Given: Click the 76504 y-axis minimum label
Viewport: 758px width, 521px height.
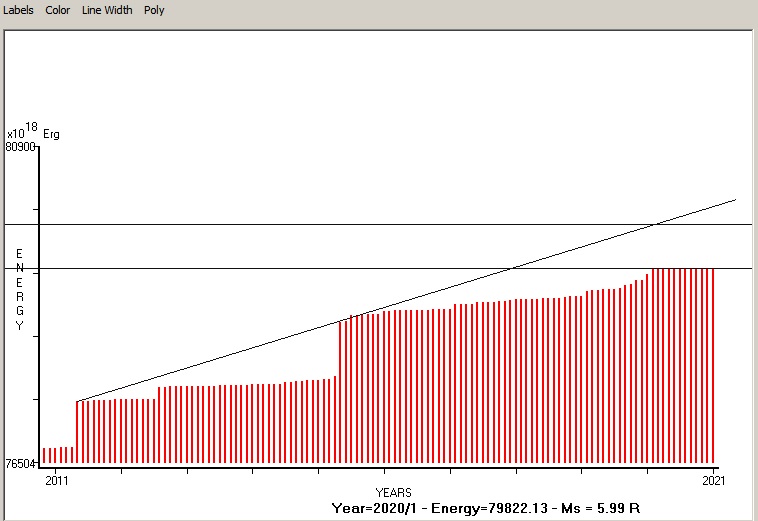Looking at the screenshot, I should (20, 463).
